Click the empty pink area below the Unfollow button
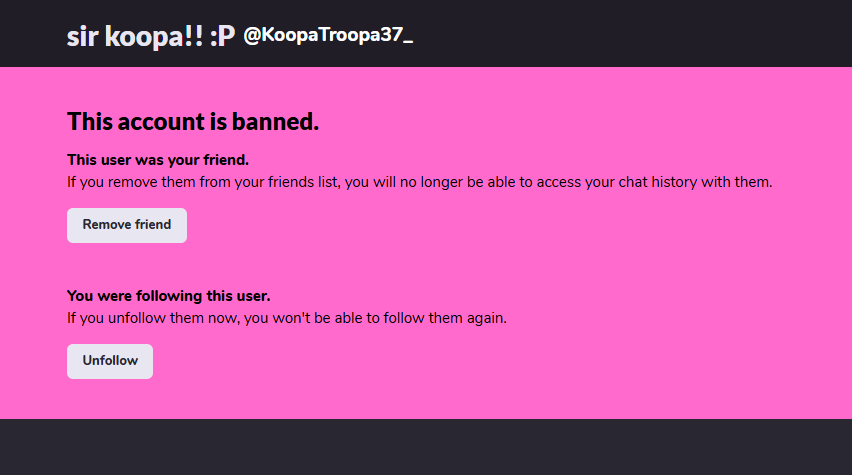This screenshot has width=852, height=475. tap(426, 400)
